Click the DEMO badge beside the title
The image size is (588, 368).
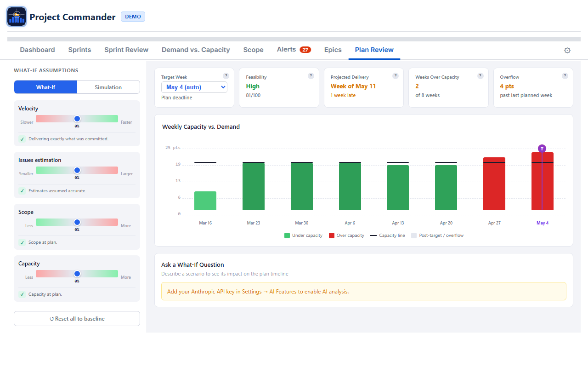[x=133, y=17]
